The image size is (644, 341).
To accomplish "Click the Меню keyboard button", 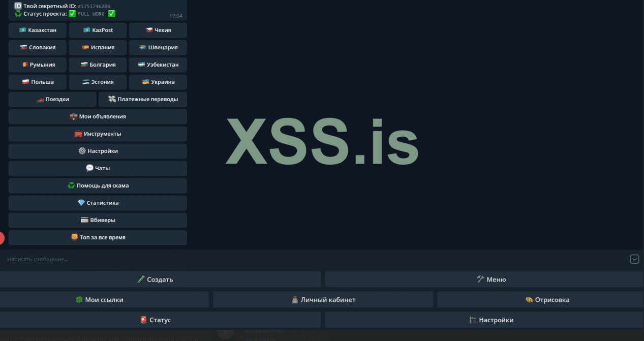I will [x=484, y=280].
